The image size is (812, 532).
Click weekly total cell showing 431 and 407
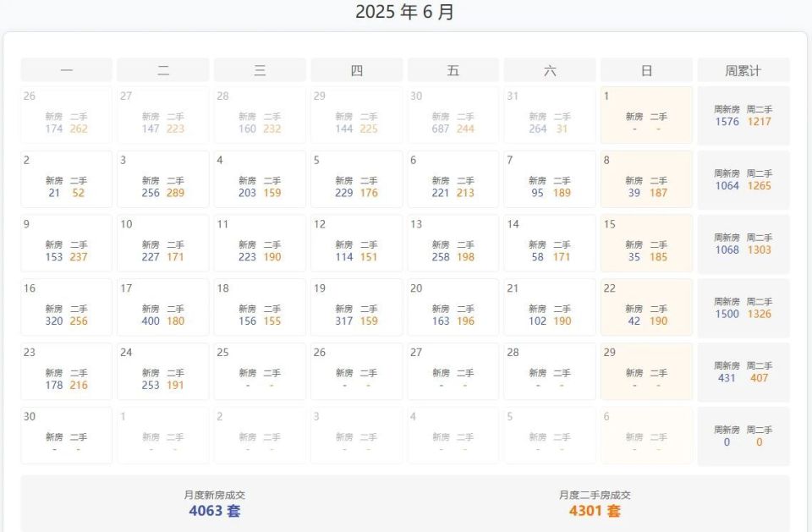click(x=743, y=371)
